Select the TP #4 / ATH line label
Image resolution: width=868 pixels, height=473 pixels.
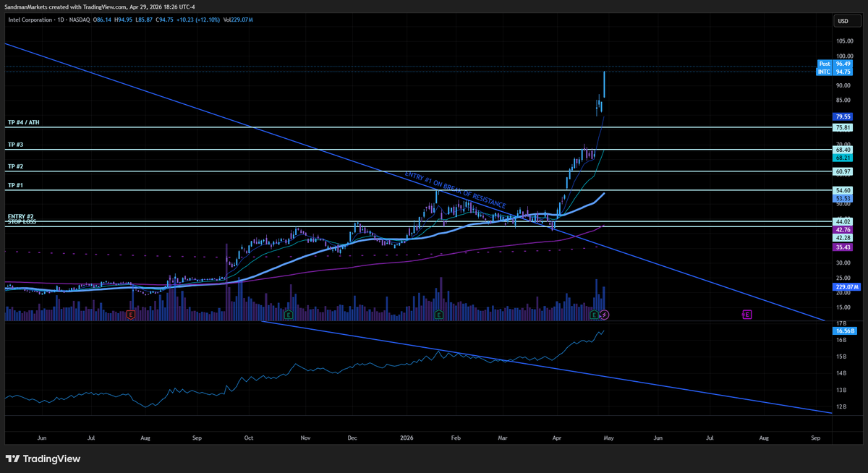(x=23, y=123)
